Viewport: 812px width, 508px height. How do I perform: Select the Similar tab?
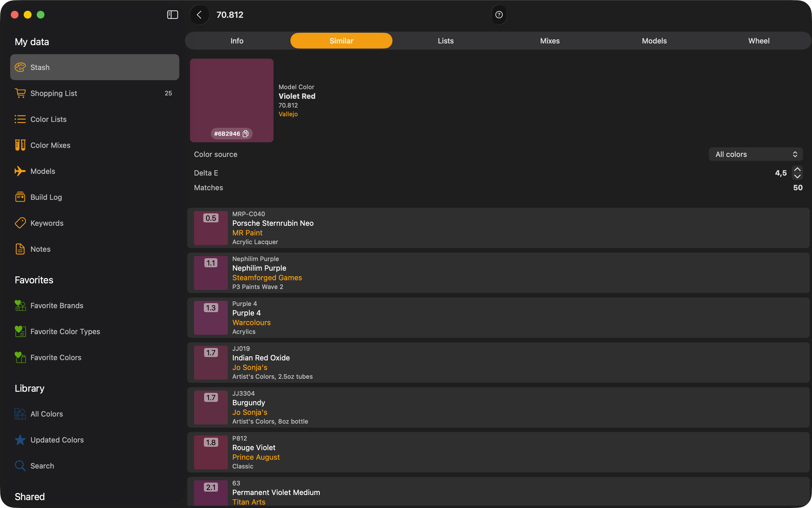click(341, 41)
